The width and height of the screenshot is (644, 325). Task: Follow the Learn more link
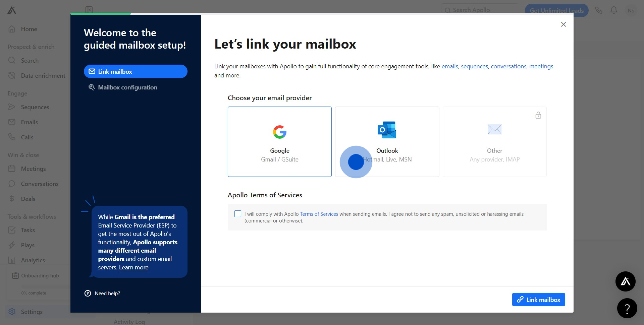(x=133, y=267)
